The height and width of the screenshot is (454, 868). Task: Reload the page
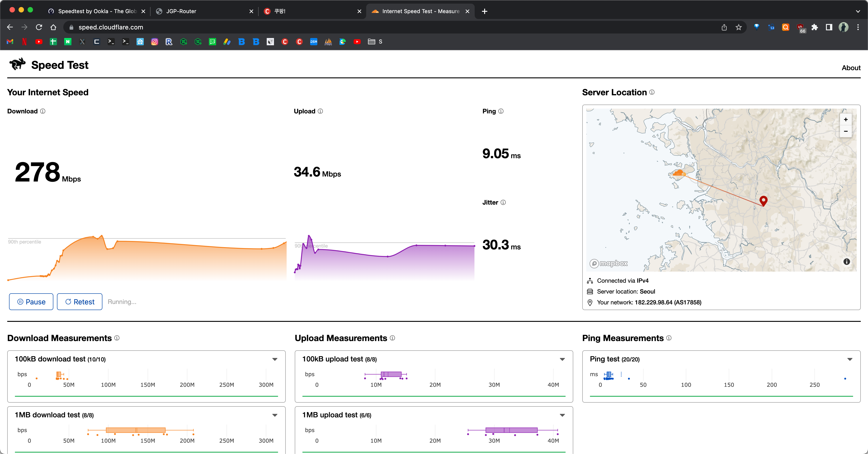click(39, 27)
